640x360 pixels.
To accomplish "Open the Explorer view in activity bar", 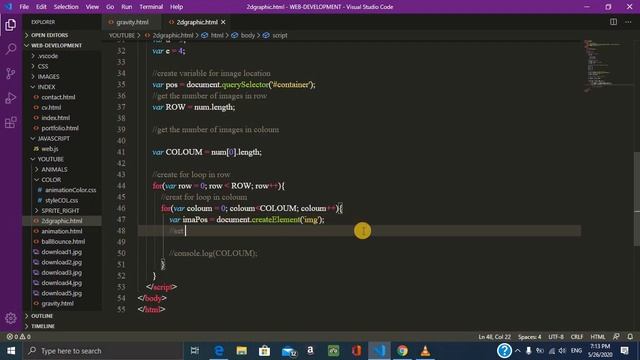I will (x=11, y=25).
